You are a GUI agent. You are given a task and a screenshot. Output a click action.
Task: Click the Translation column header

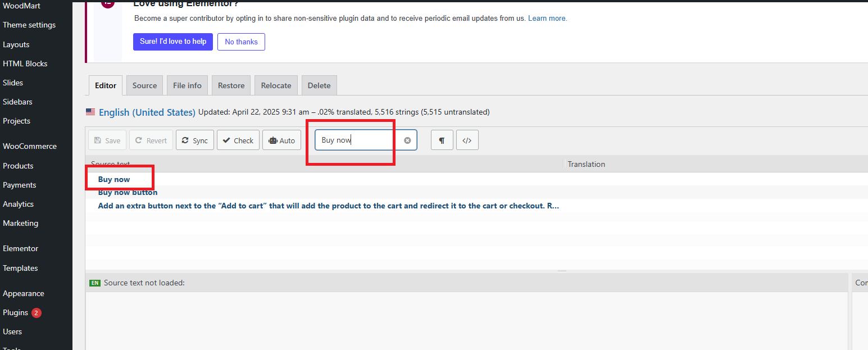[586, 164]
